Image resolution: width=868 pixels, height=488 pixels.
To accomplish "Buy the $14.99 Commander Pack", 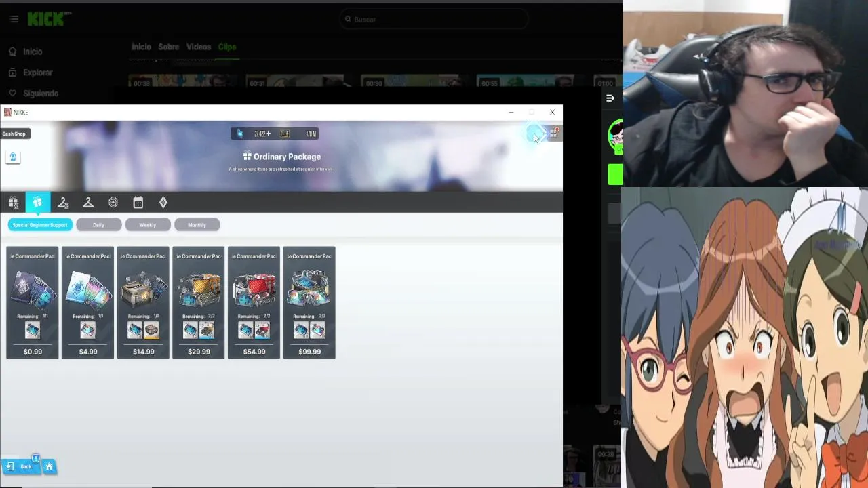I will [144, 352].
